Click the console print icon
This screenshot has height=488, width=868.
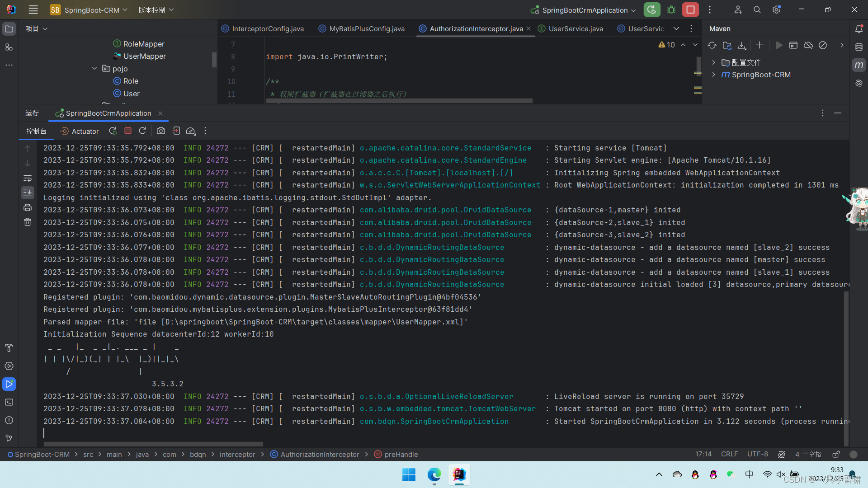[x=28, y=207]
